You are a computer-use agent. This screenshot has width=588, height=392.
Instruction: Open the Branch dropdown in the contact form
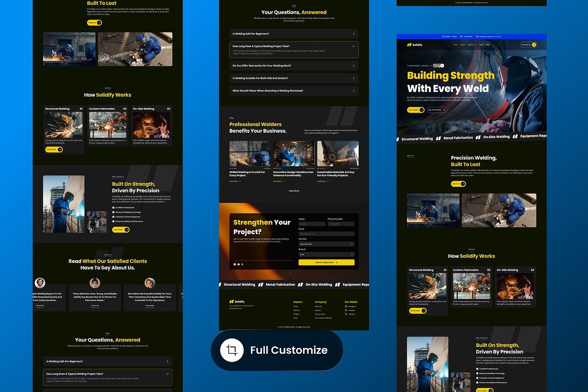[x=326, y=254]
